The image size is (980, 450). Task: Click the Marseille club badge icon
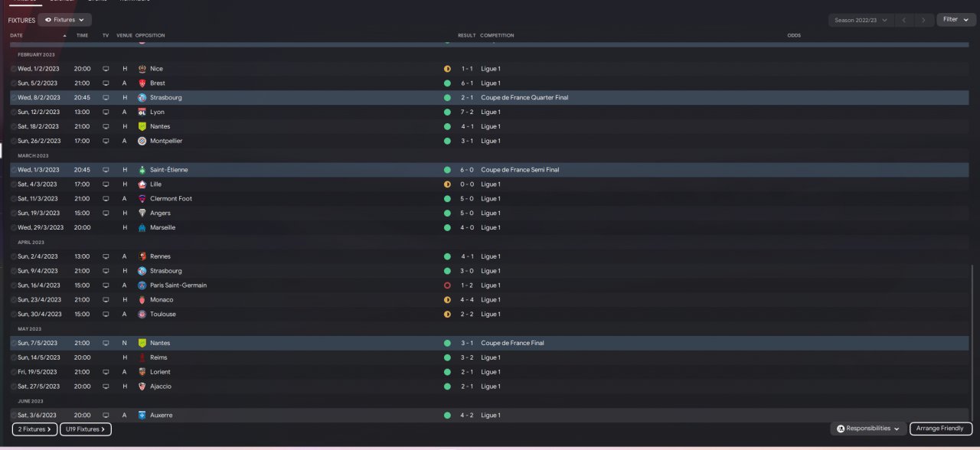(x=142, y=227)
